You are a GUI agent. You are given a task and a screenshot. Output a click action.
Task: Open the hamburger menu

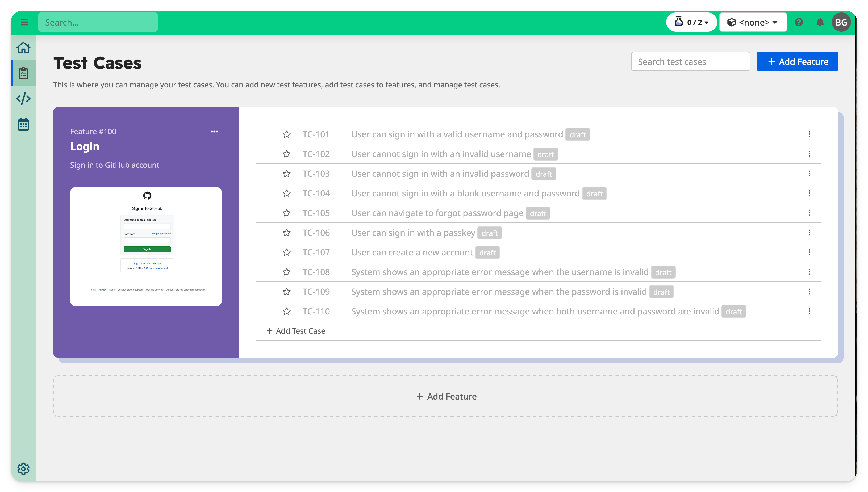point(24,22)
